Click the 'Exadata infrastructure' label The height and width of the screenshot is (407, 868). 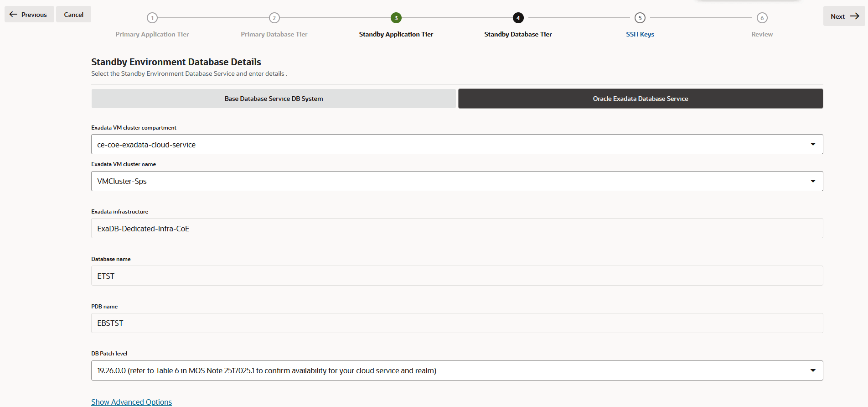point(119,212)
